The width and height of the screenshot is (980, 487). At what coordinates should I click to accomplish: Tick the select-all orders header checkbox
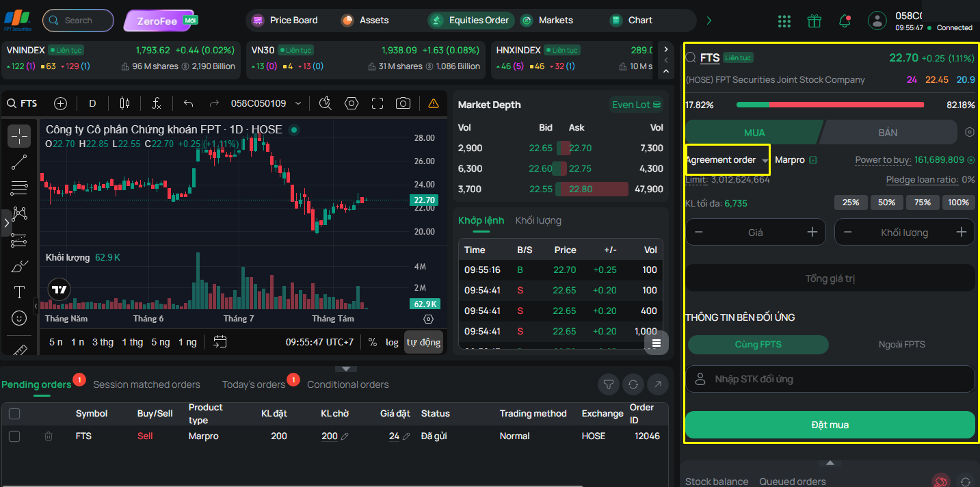pyautogui.click(x=14, y=413)
